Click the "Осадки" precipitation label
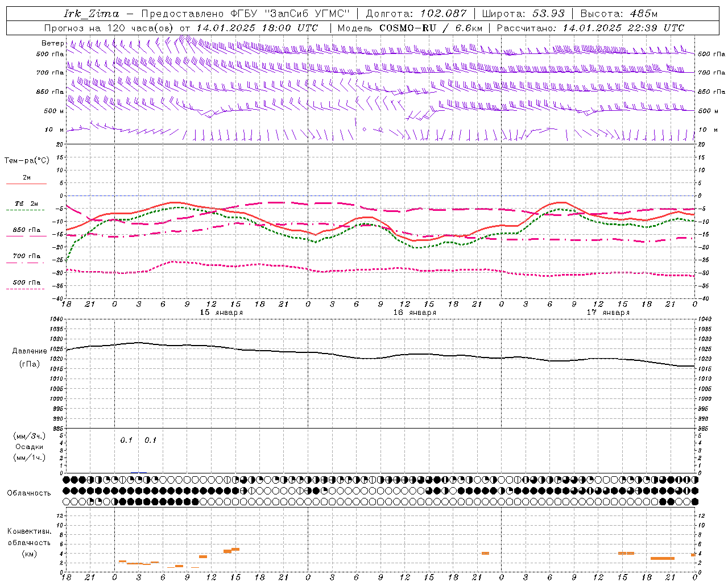Viewport: 728px width, 582px height. pos(30,447)
